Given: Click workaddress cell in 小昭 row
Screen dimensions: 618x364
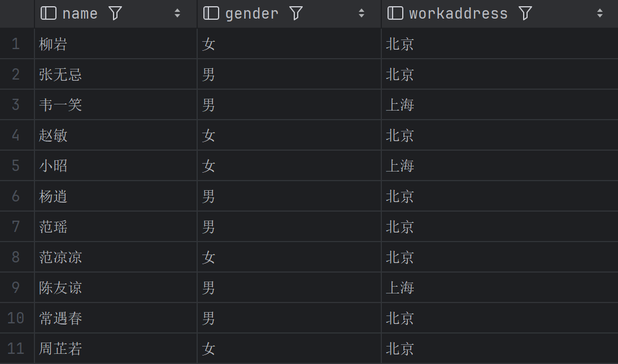Looking at the screenshot, I should click(x=400, y=166).
